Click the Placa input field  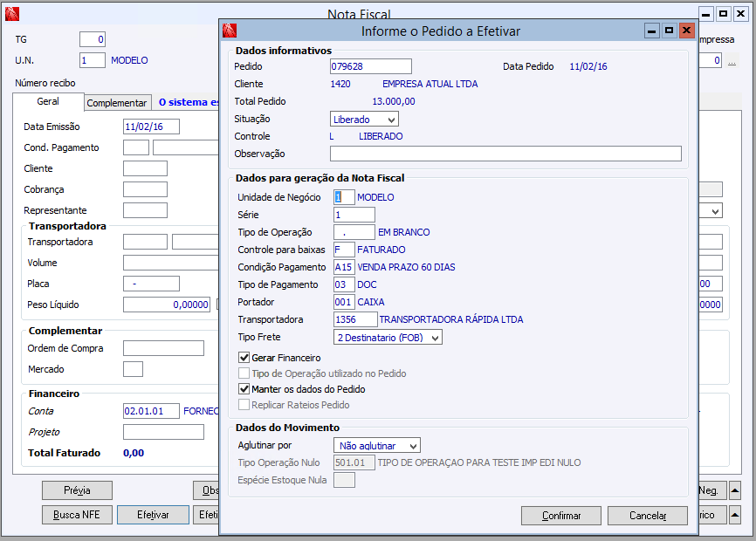point(151,284)
